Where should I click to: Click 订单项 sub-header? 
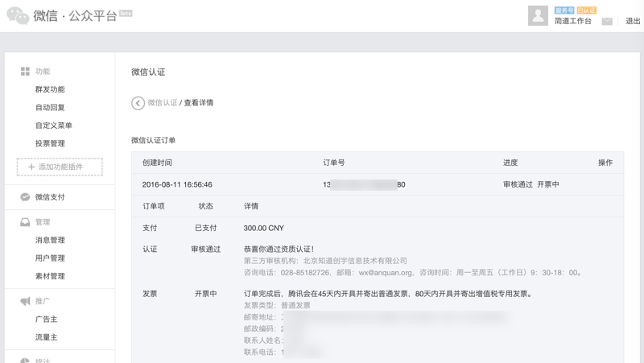click(154, 206)
